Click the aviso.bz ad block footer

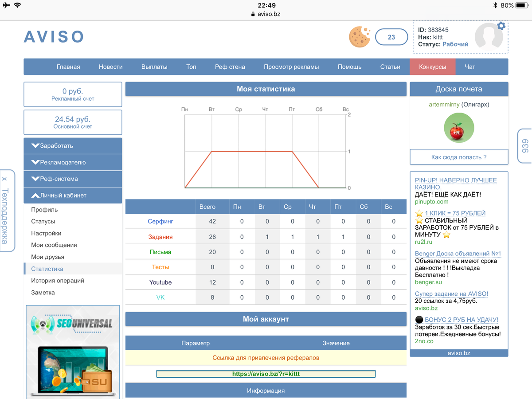click(x=459, y=353)
